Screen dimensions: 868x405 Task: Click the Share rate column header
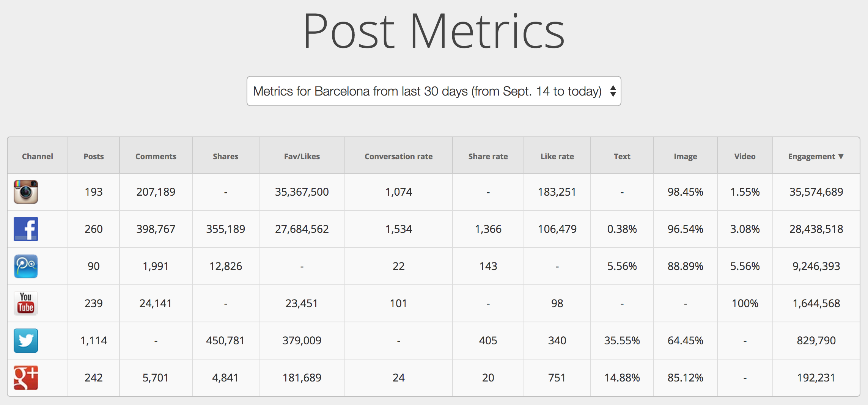point(488,156)
